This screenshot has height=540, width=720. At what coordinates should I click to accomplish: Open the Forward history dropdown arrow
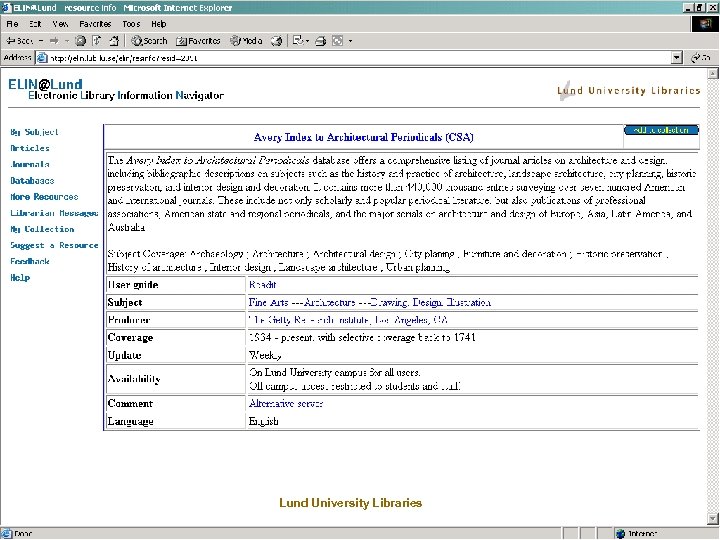67,41
